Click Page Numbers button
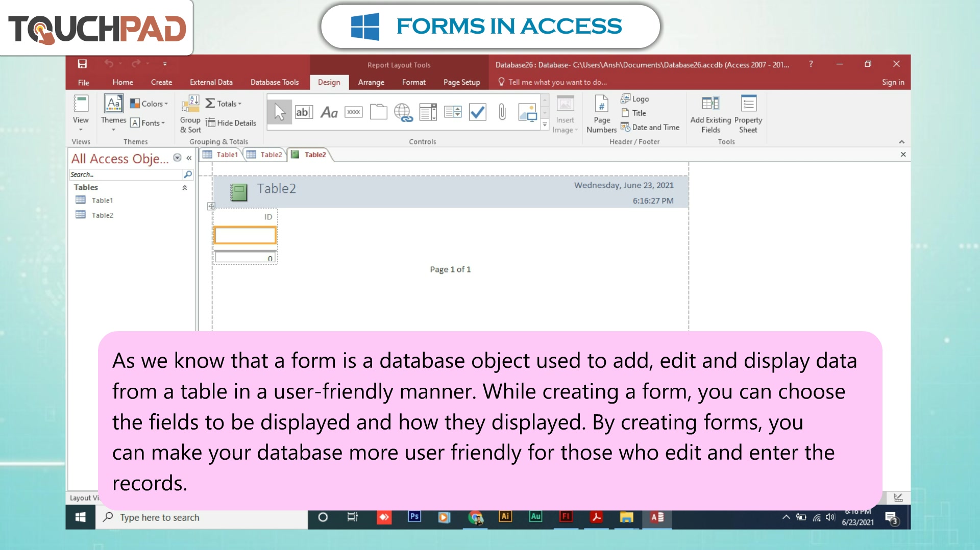This screenshot has width=980, height=550. pyautogui.click(x=602, y=114)
